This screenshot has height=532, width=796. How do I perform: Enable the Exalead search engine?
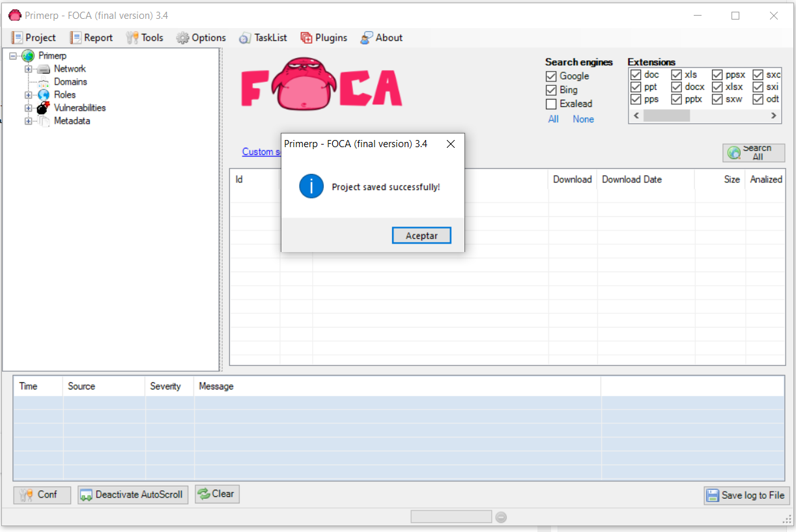click(551, 104)
